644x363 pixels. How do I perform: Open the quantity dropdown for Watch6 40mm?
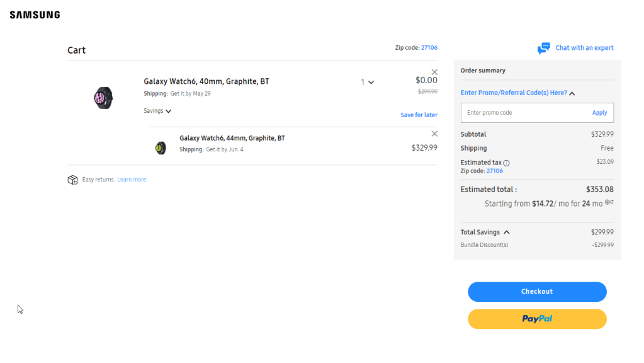click(367, 83)
